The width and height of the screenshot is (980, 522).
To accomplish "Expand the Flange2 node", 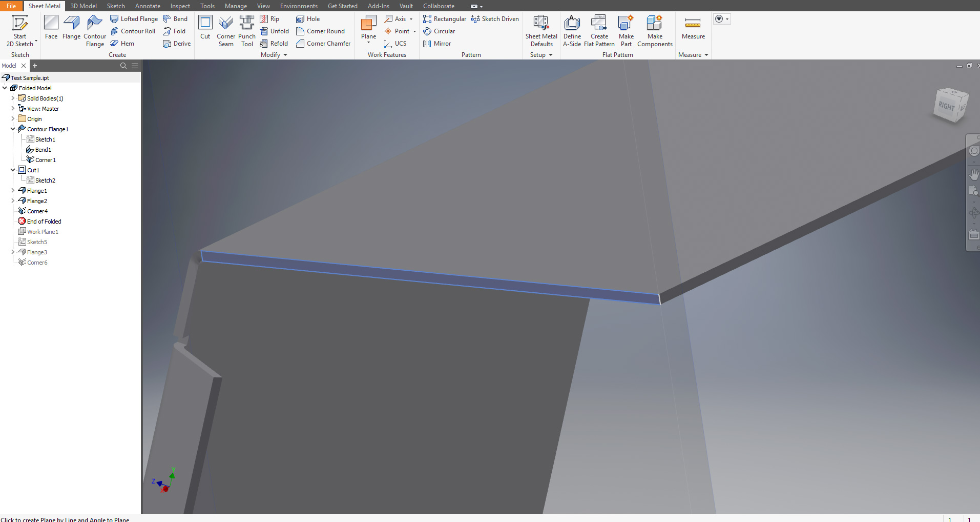I will (13, 200).
